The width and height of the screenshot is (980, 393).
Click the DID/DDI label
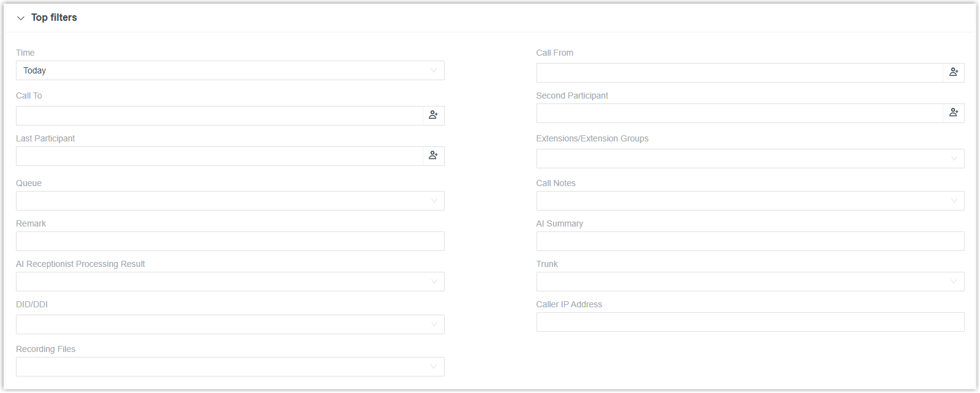tap(32, 304)
